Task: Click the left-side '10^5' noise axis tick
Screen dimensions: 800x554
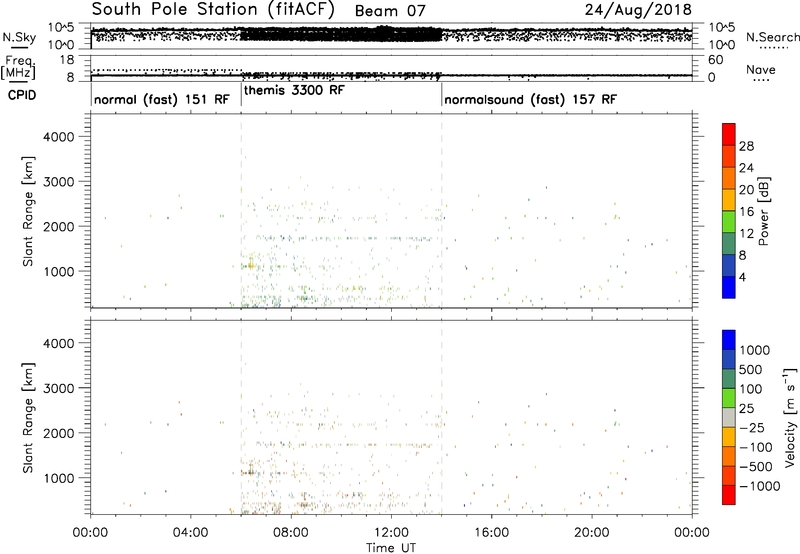Action: point(61,28)
